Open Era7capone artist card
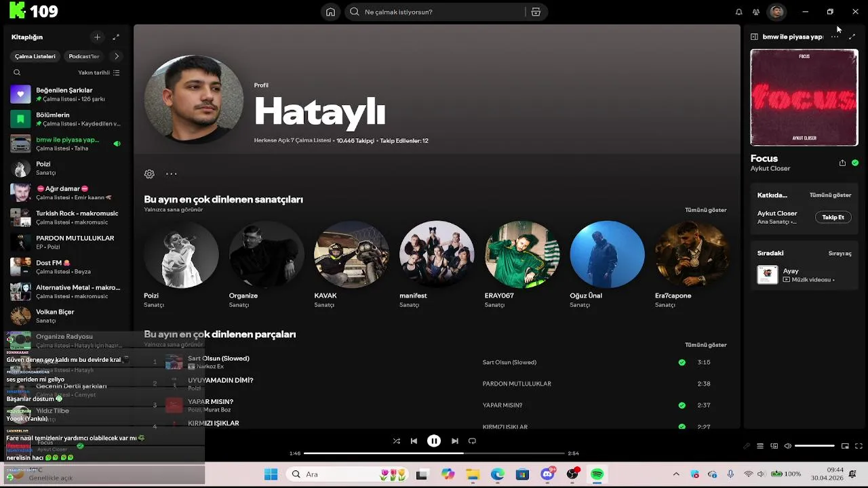Viewport: 868px width, 488px height. click(692, 264)
